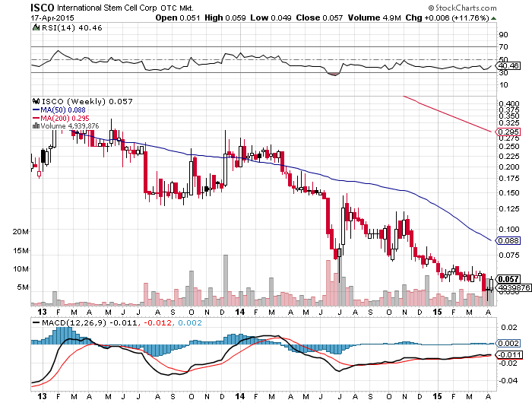Click the -0.04 MACD axis label

pyautogui.click(x=508, y=380)
